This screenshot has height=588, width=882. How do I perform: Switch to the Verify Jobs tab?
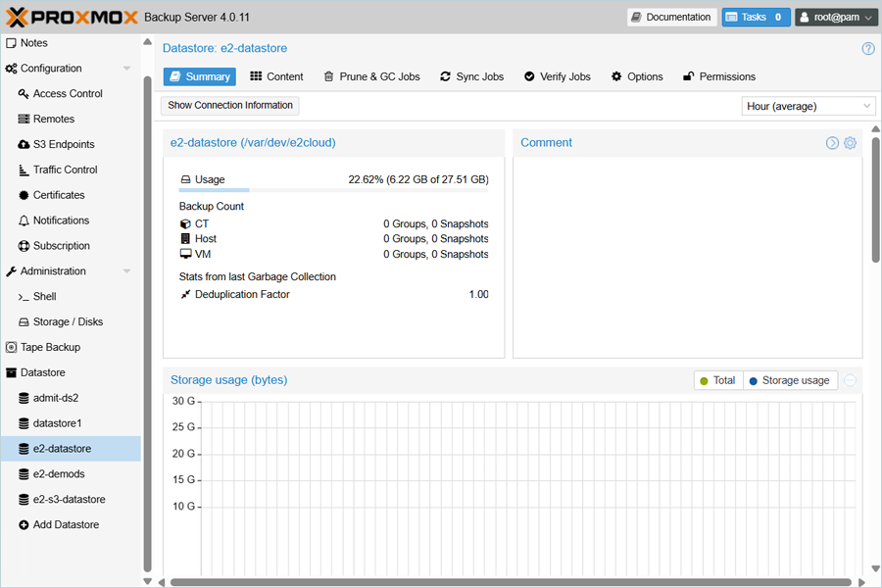click(557, 76)
